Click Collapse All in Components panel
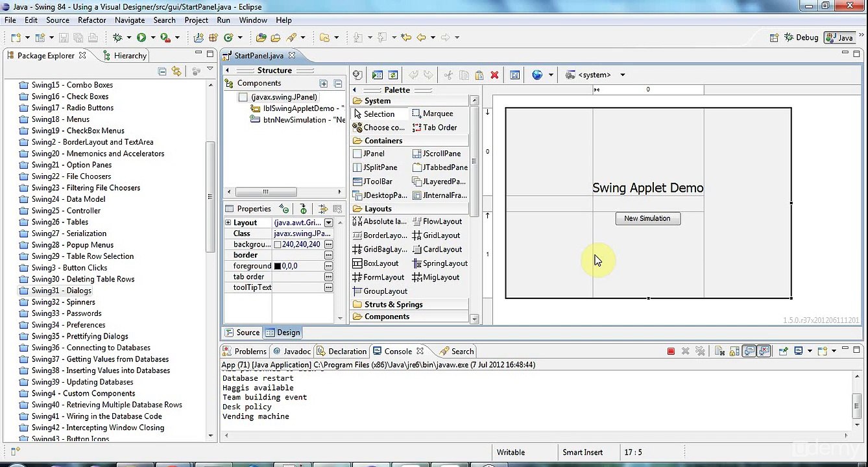This screenshot has width=868, height=467. coord(338,83)
